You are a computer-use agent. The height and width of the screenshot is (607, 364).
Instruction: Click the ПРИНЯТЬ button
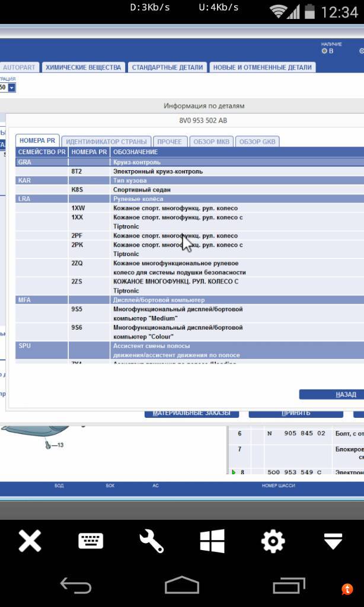(296, 413)
